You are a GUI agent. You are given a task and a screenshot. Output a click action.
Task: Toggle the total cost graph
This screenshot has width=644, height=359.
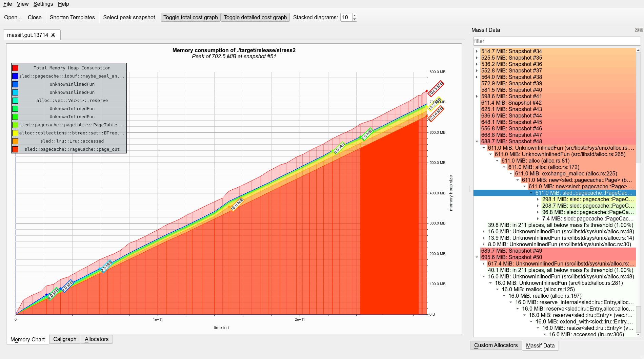(x=190, y=17)
